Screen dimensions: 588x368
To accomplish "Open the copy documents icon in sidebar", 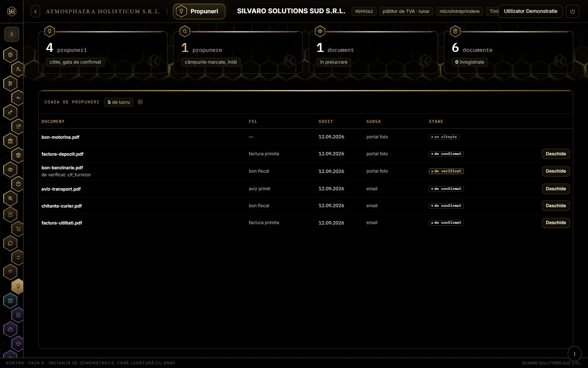I will [10, 243].
